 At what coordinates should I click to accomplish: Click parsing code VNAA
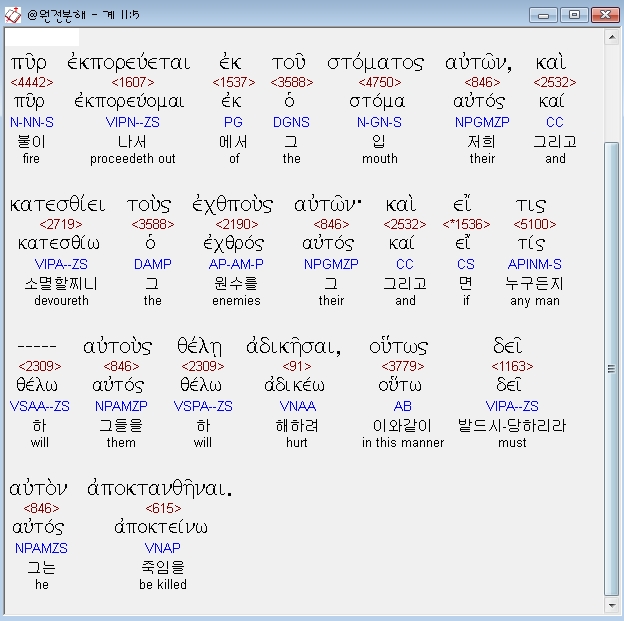point(298,406)
